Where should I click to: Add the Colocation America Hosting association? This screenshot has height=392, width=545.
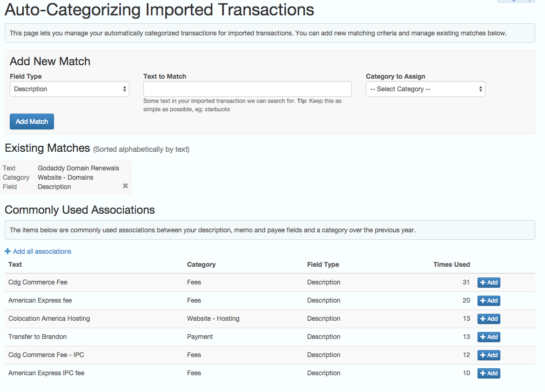[x=489, y=319]
